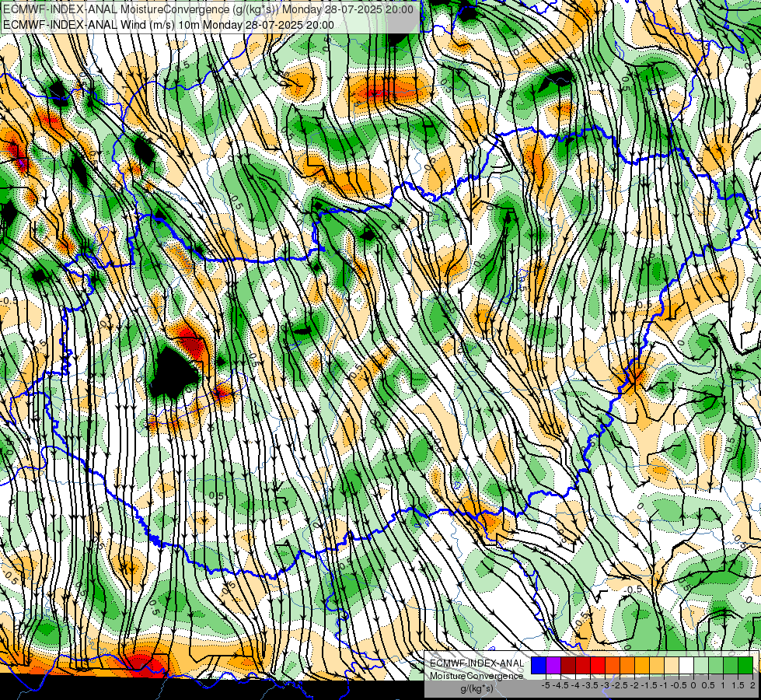Click the -3 legend scale value
The height and width of the screenshot is (700, 761).
(606, 685)
